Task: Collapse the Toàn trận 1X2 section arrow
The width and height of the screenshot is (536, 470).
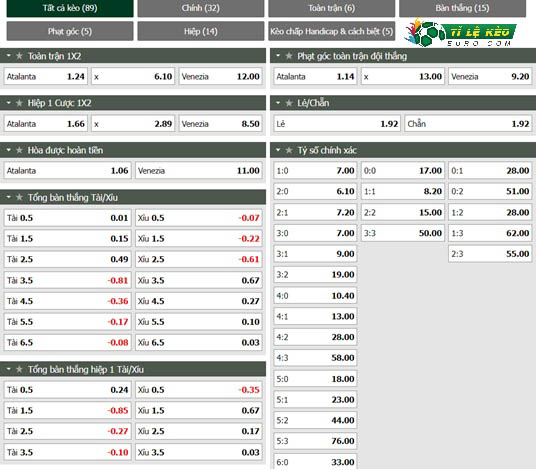Action: 9,55
